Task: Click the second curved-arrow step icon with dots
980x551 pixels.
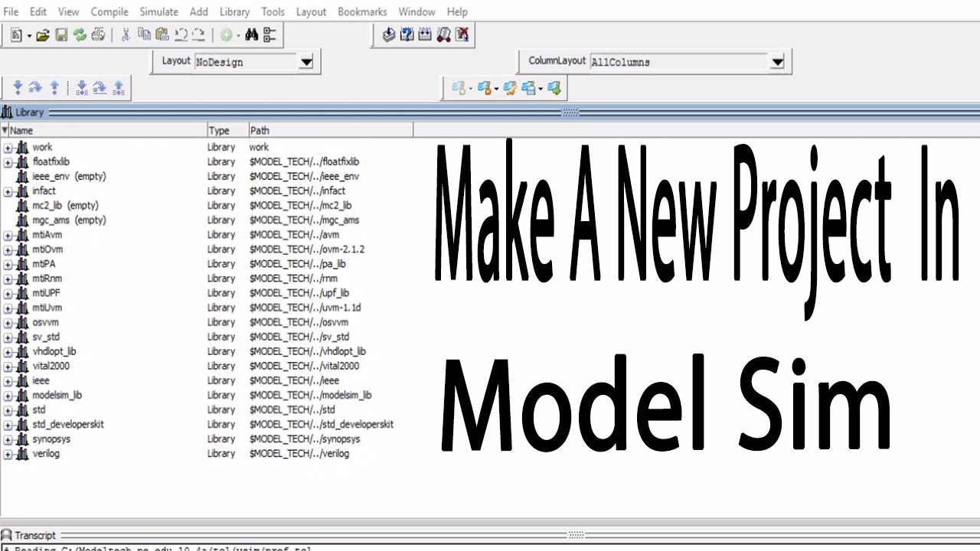Action: click(x=100, y=88)
